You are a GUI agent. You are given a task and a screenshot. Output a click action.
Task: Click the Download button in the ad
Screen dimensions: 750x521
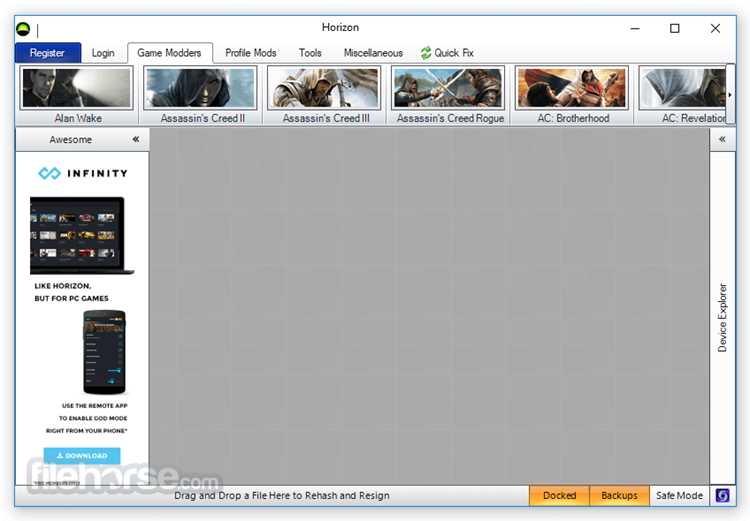(82, 455)
